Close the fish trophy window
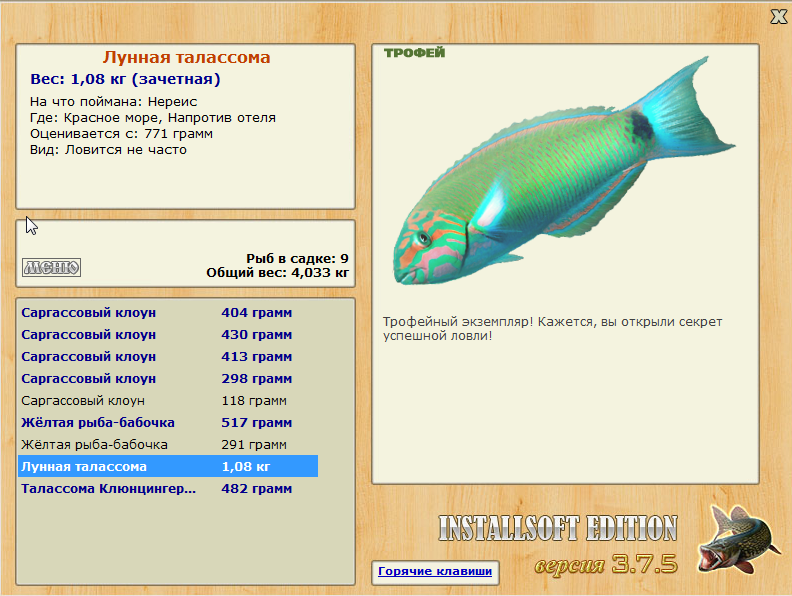792x596 pixels. point(778,17)
